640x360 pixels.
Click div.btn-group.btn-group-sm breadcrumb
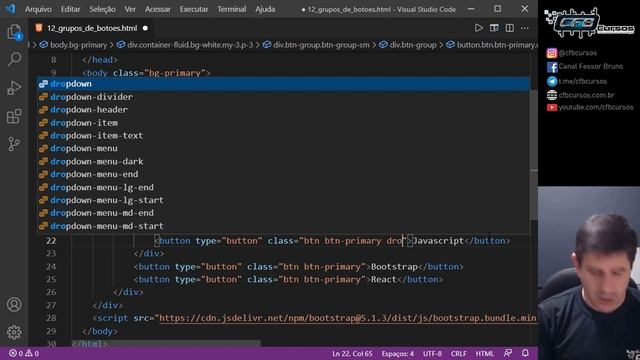click(316, 45)
